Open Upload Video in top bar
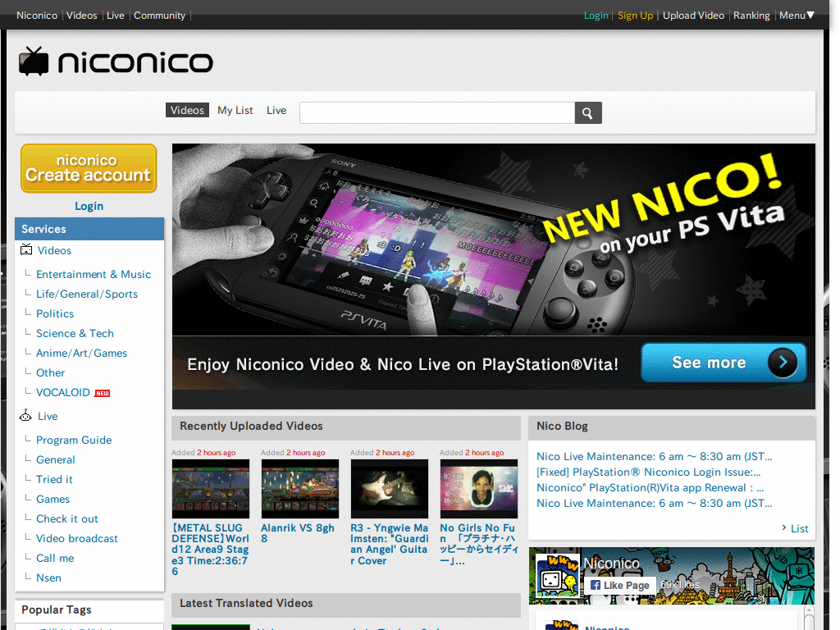Viewport: 840px width, 630px height. 693,16
